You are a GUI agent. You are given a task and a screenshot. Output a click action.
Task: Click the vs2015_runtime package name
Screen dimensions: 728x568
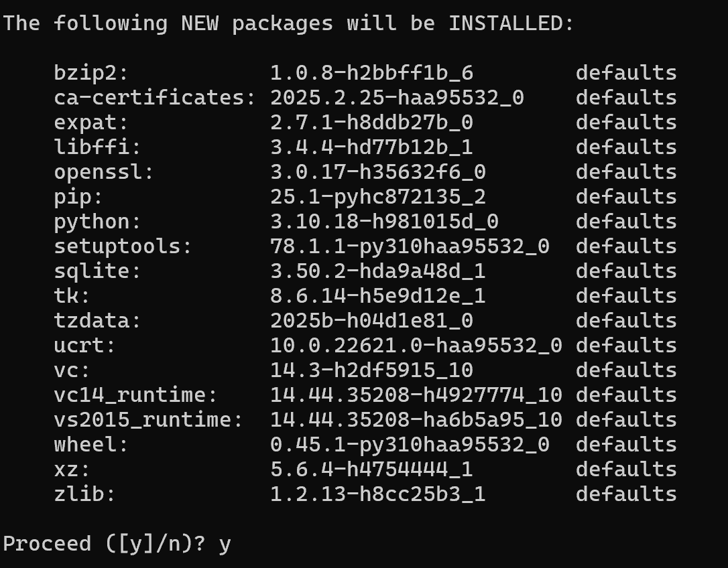pos(148,420)
